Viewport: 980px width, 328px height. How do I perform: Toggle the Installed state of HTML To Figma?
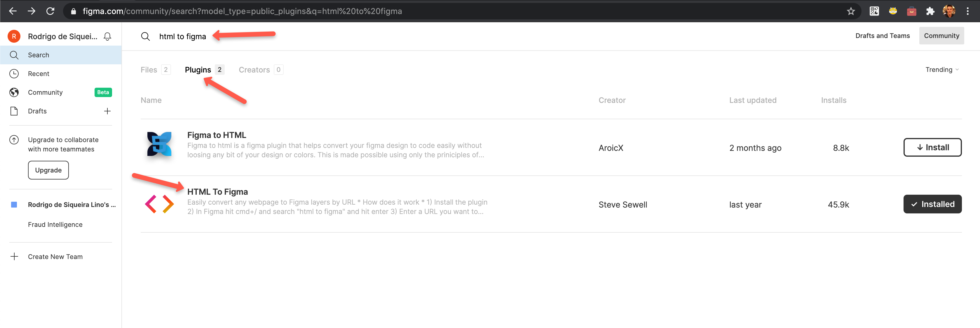coord(932,204)
